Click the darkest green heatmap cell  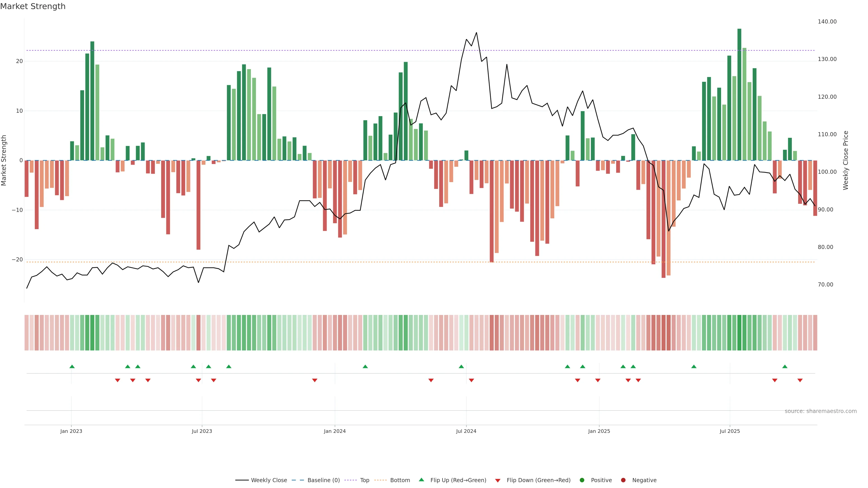coord(739,332)
